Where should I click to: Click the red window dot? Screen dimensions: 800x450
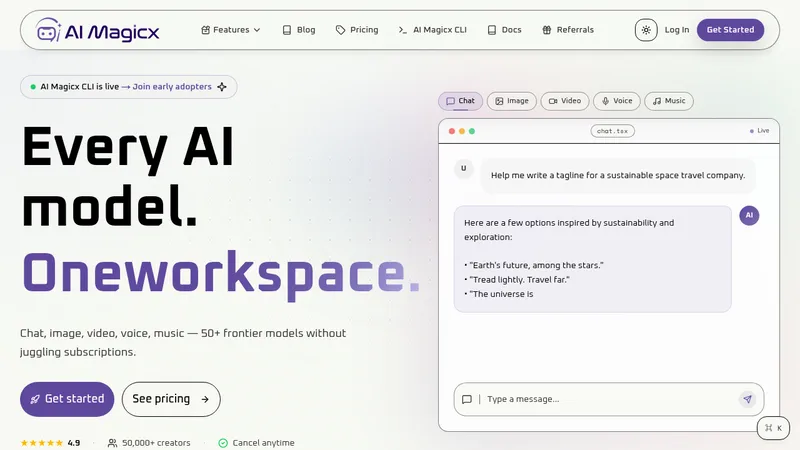452,131
